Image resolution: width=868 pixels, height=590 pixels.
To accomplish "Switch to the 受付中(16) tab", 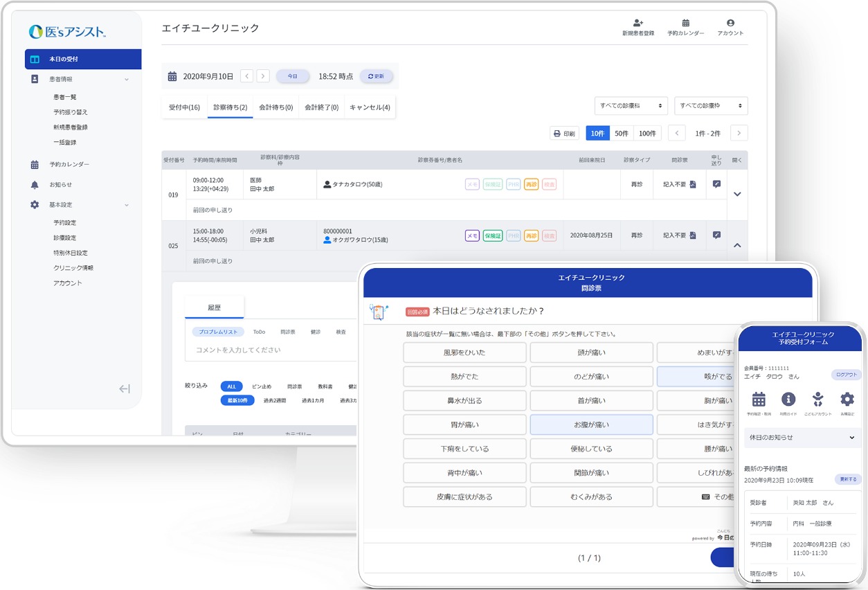I will click(184, 107).
